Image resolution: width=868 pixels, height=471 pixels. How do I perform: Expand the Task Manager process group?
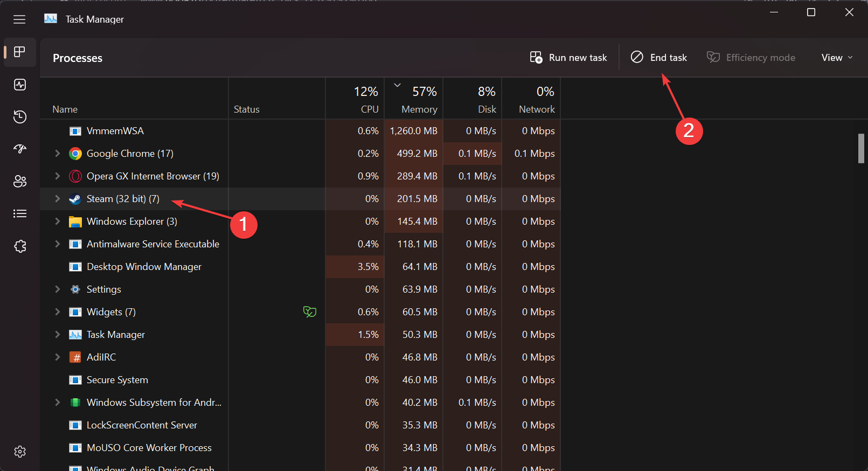57,335
